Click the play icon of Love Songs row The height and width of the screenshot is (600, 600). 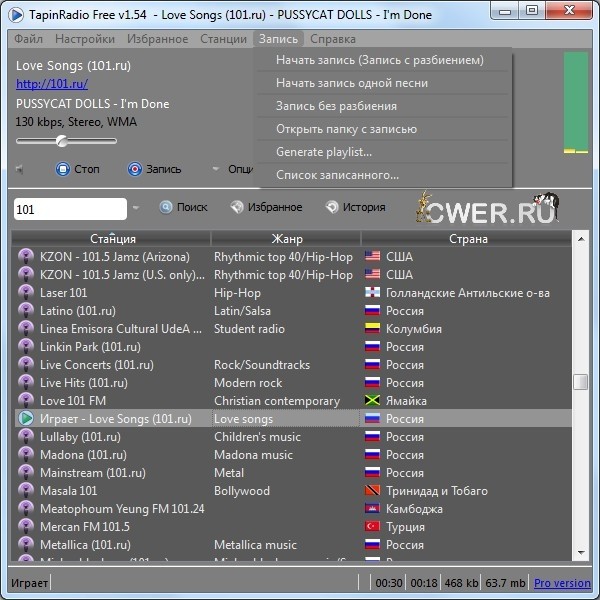27,419
